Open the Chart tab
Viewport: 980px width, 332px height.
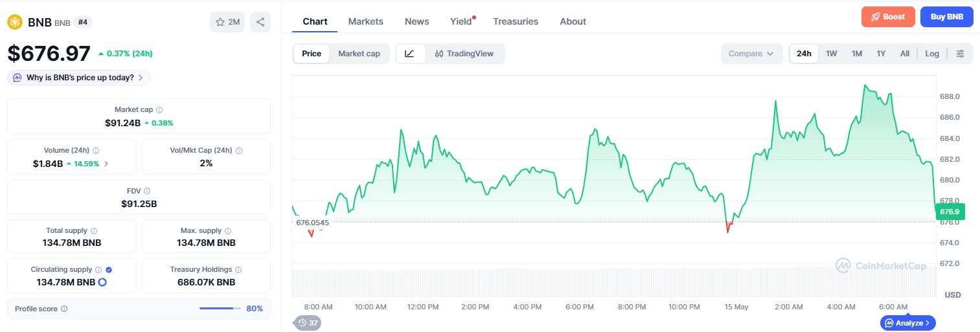pos(315,21)
